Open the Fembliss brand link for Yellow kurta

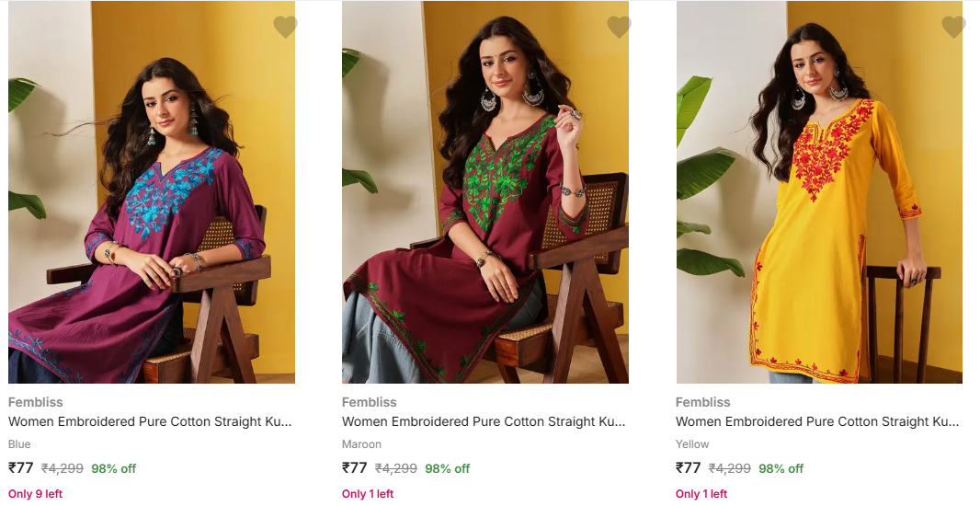coord(703,402)
